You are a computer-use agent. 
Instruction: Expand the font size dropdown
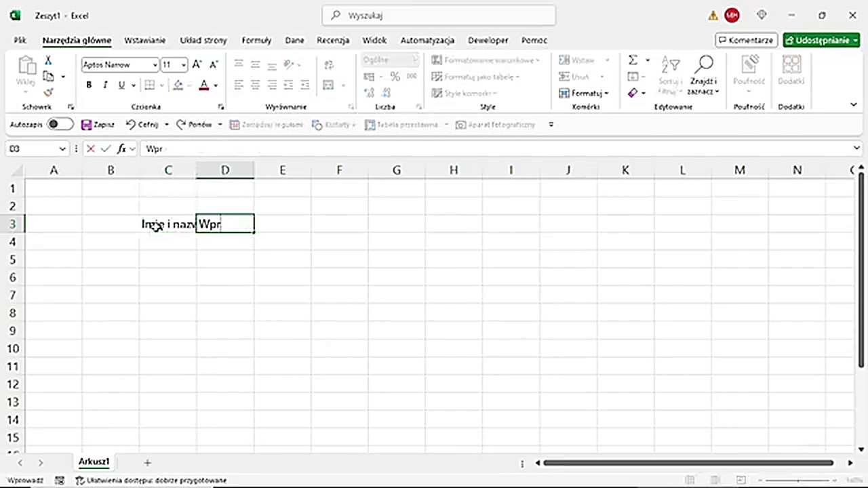184,65
